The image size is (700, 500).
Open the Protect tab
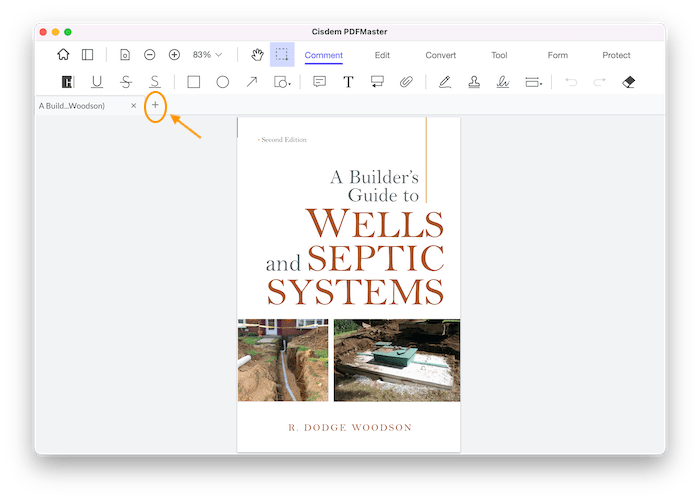616,55
